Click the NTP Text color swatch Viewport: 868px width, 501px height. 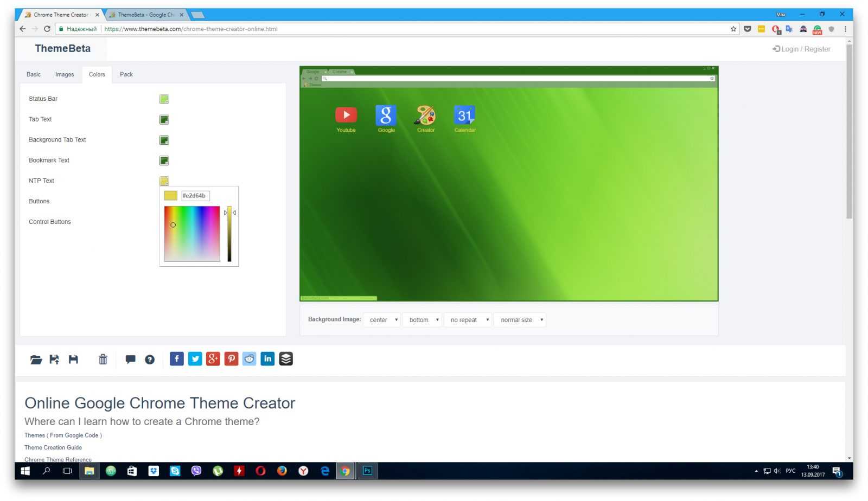point(164,181)
